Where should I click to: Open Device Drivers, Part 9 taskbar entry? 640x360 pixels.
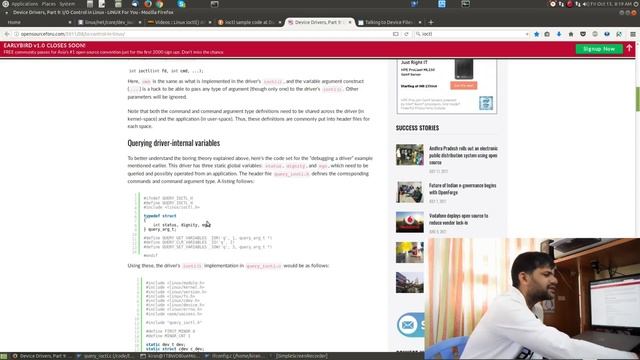[x=42, y=356]
